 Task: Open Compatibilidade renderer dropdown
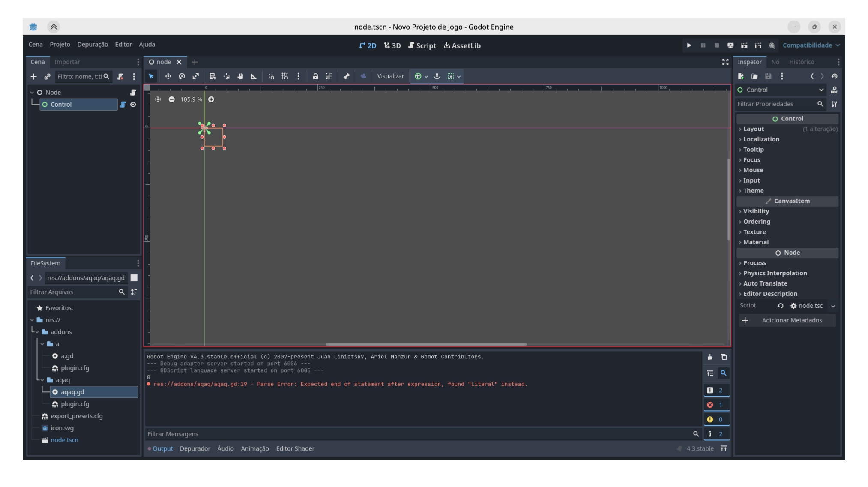click(x=811, y=45)
